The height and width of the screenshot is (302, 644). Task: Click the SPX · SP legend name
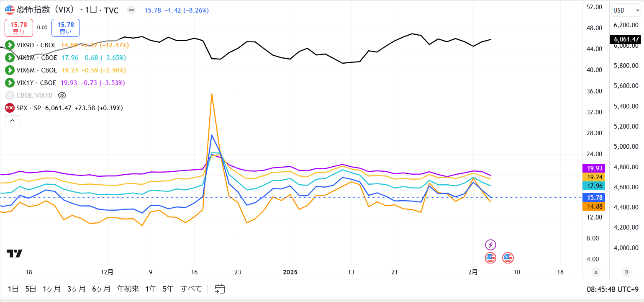point(29,108)
